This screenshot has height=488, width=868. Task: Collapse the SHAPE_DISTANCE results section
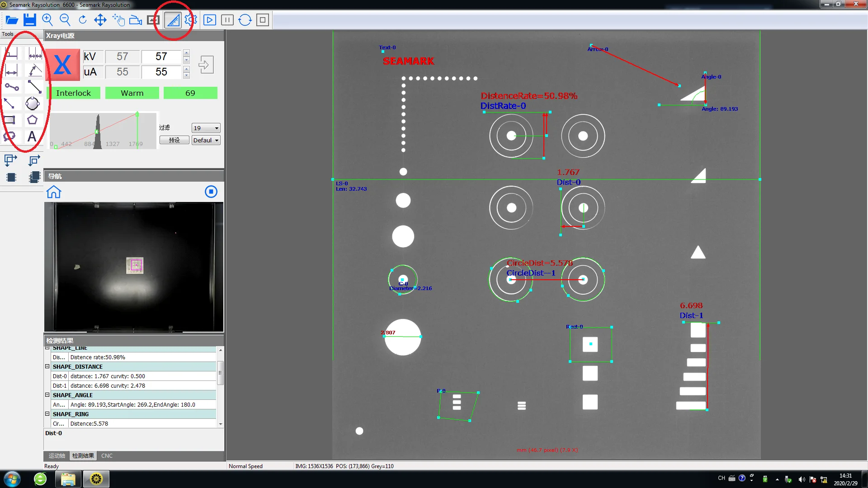pos(47,366)
